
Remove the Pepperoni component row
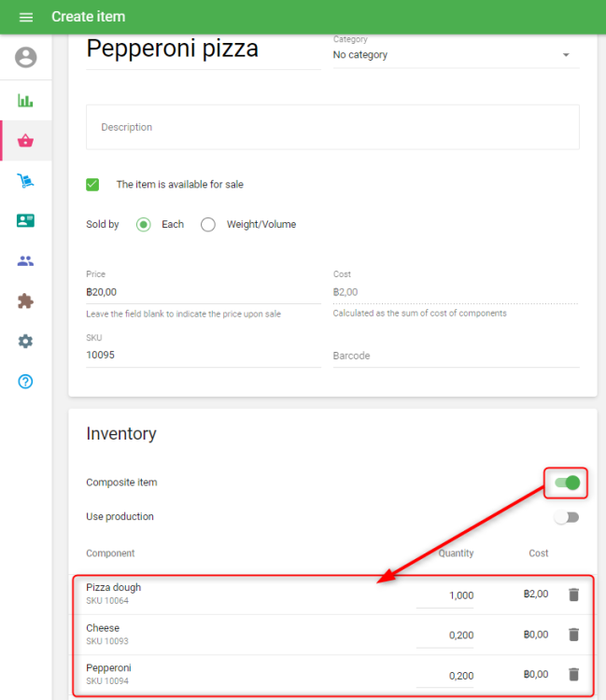(573, 675)
